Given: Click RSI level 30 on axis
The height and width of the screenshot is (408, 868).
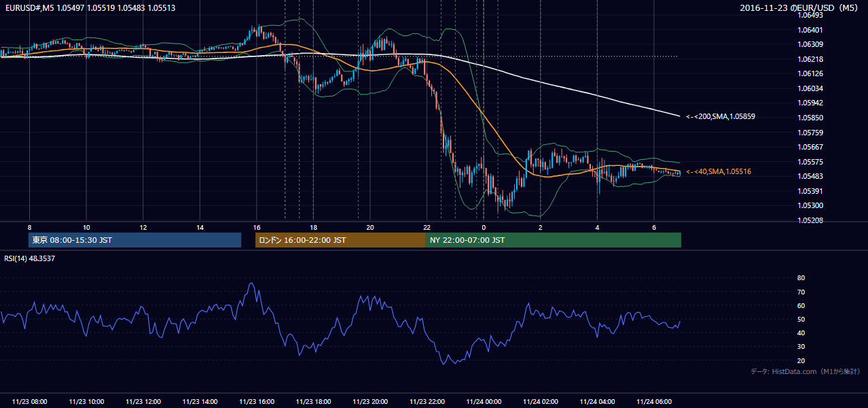Looking at the screenshot, I should point(801,347).
